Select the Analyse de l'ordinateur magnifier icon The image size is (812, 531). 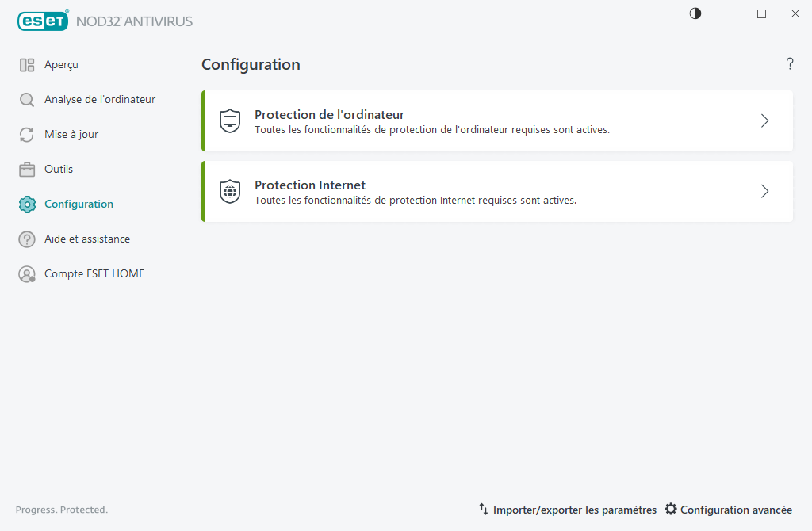[28, 99]
